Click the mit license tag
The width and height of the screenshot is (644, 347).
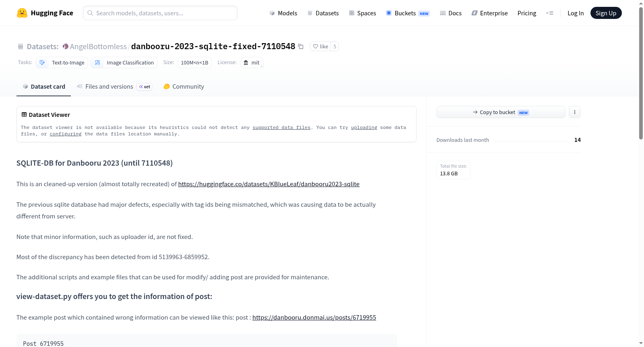[x=252, y=62]
